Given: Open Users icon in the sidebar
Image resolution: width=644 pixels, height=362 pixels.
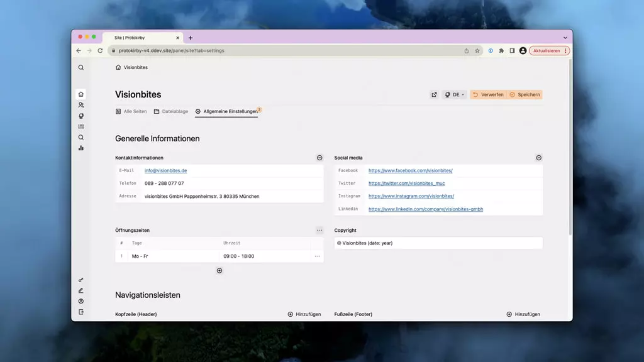Looking at the screenshot, I should [81, 105].
